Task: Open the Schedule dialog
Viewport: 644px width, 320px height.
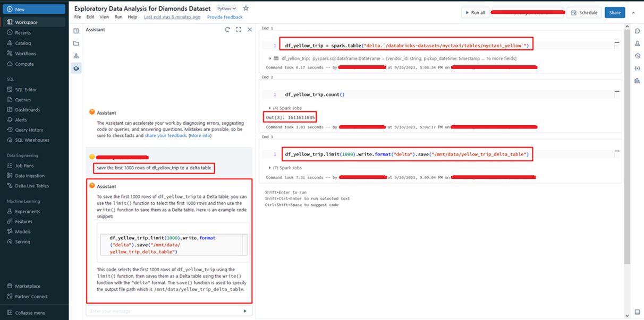Action: pos(584,12)
